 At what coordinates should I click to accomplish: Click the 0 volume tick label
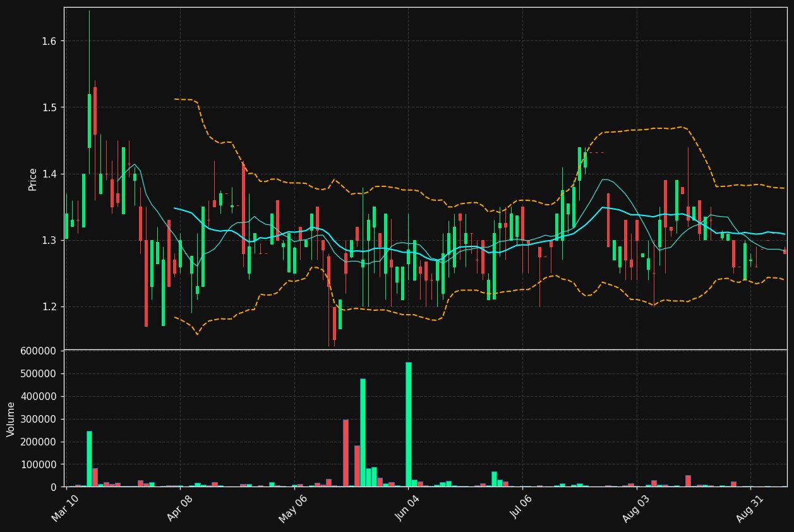coord(54,487)
